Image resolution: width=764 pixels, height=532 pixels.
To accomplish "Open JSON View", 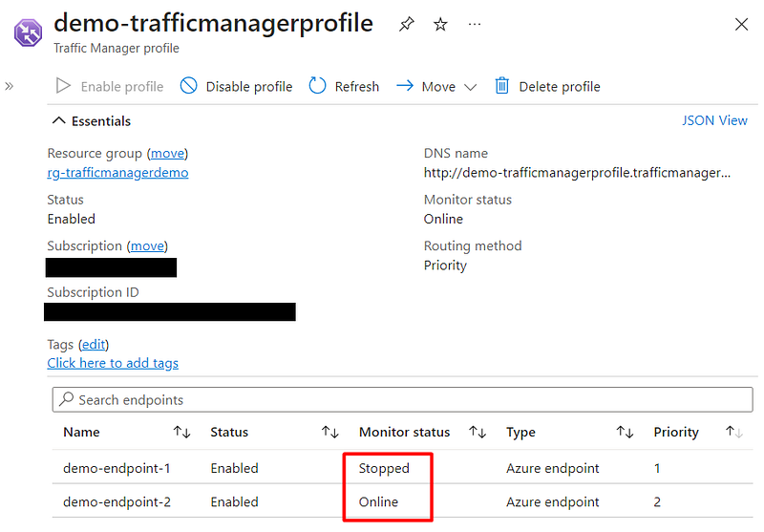I will tap(714, 120).
